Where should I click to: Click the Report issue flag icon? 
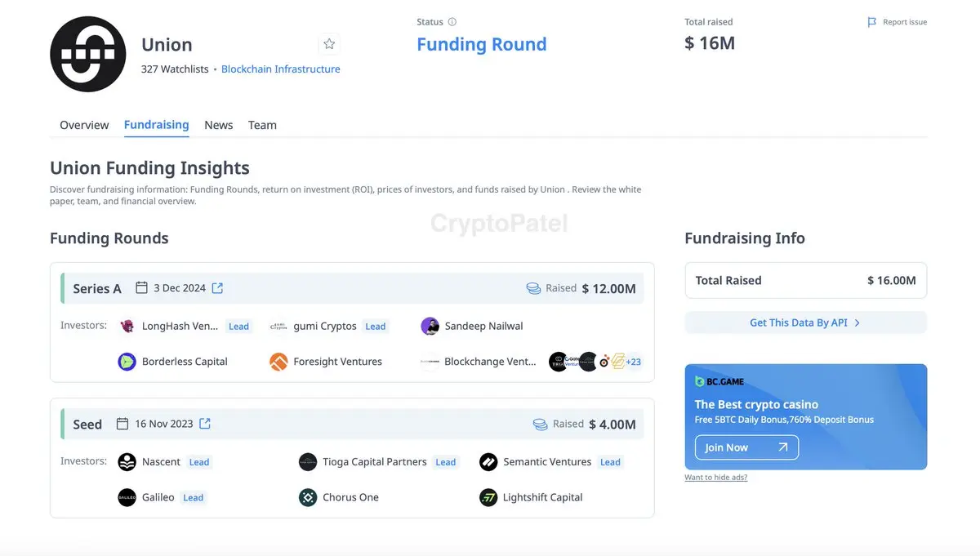872,22
